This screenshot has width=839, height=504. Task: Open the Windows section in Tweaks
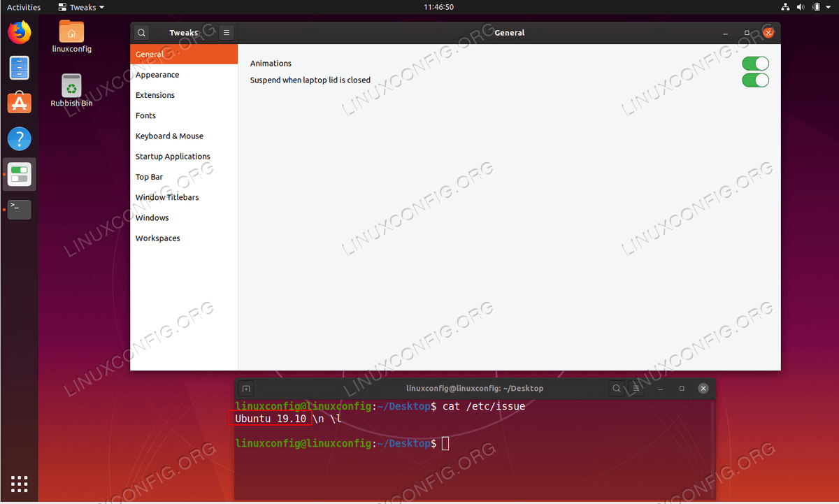coord(184,218)
